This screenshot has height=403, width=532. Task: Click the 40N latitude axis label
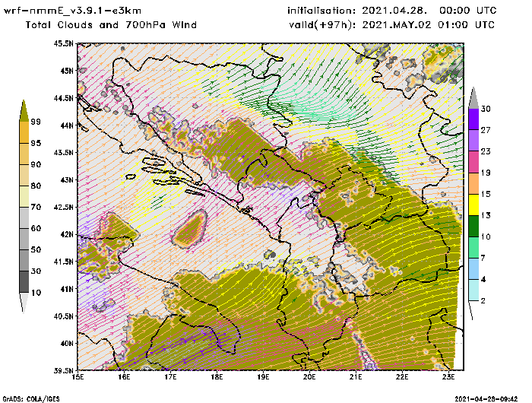tap(66, 343)
